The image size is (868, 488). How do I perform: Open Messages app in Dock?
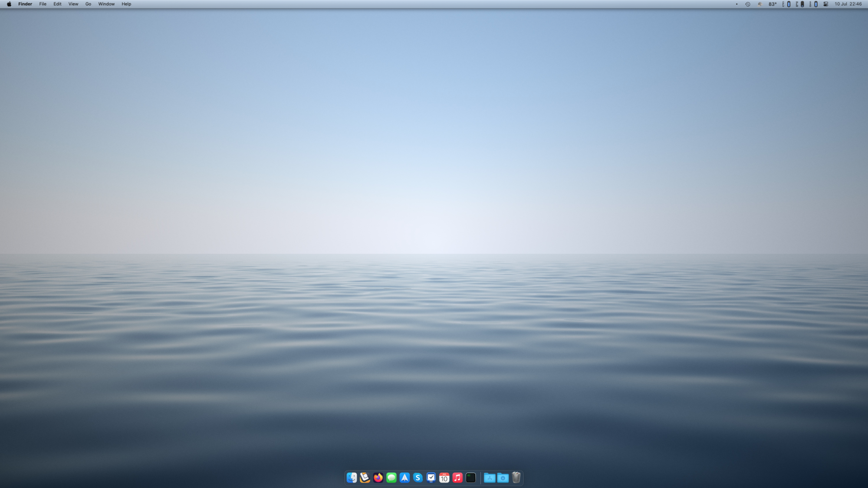point(391,478)
